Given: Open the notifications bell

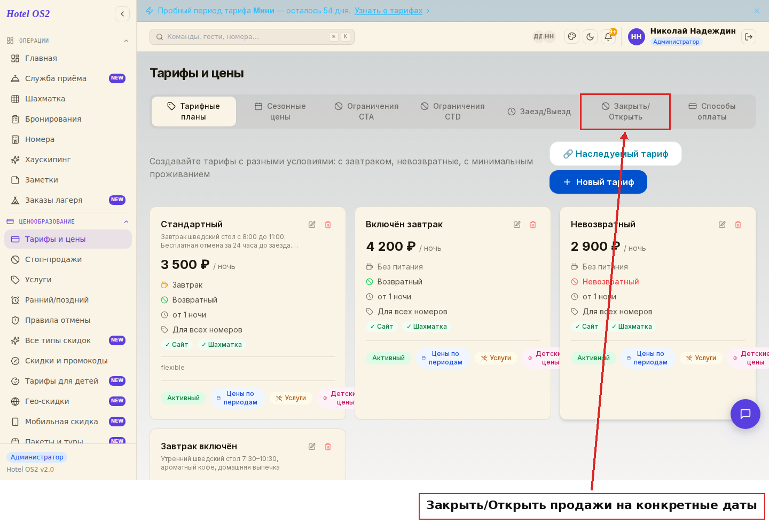Looking at the screenshot, I should tap(608, 37).
